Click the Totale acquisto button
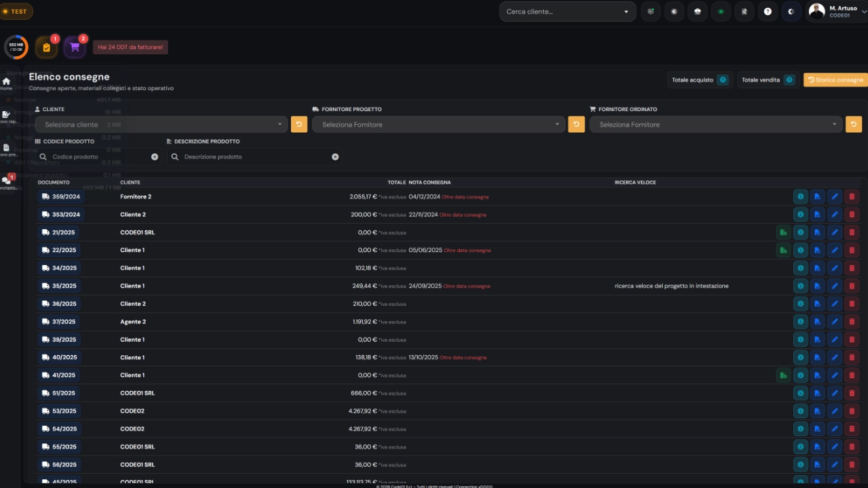Image resolution: width=868 pixels, height=488 pixels. (700, 80)
